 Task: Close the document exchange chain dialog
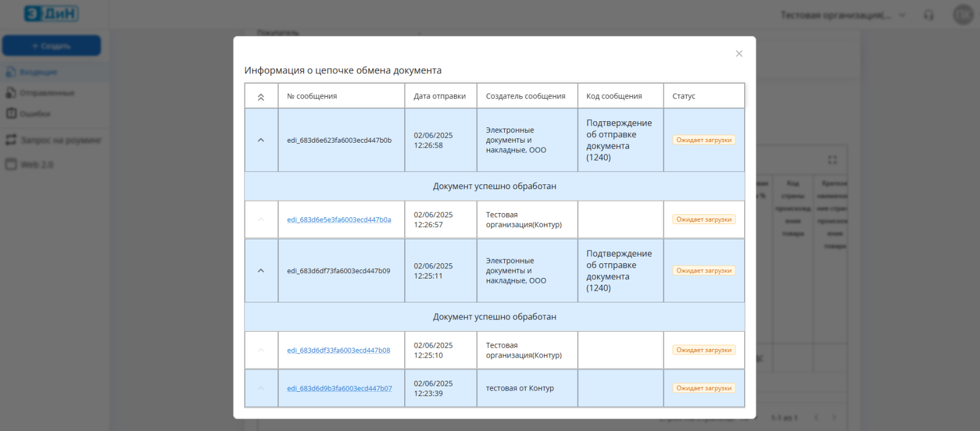tap(739, 54)
